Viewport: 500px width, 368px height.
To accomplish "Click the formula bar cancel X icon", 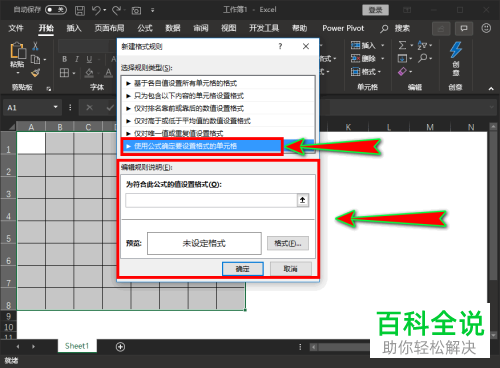I will pyautogui.click(x=89, y=107).
